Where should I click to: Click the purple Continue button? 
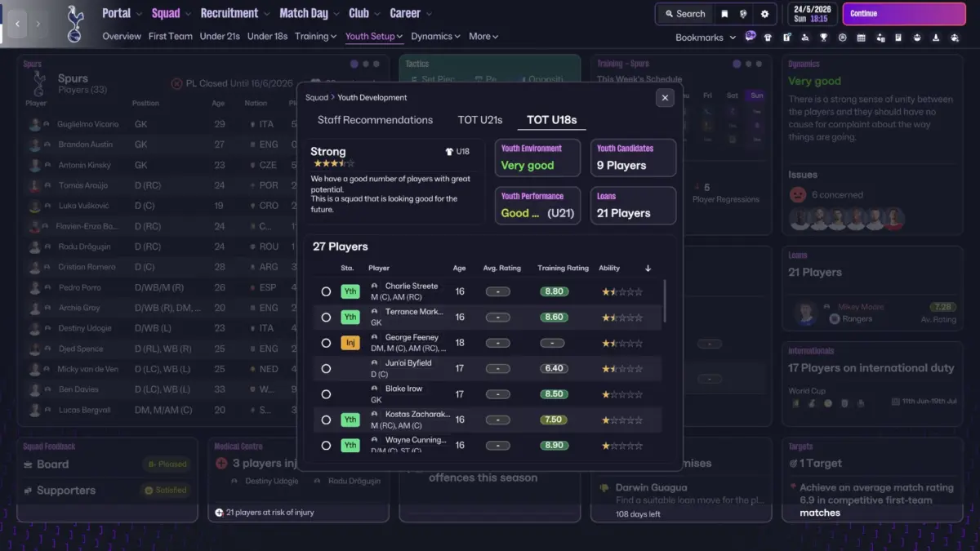(903, 14)
